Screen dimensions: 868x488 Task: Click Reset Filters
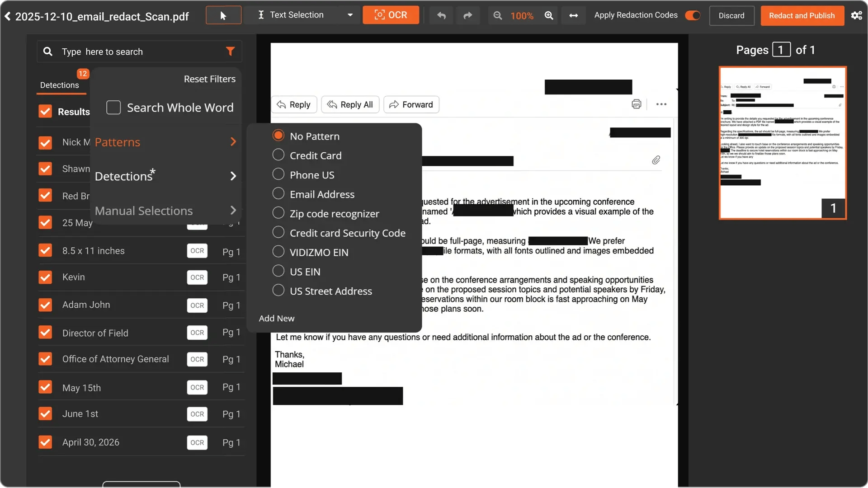tap(210, 79)
